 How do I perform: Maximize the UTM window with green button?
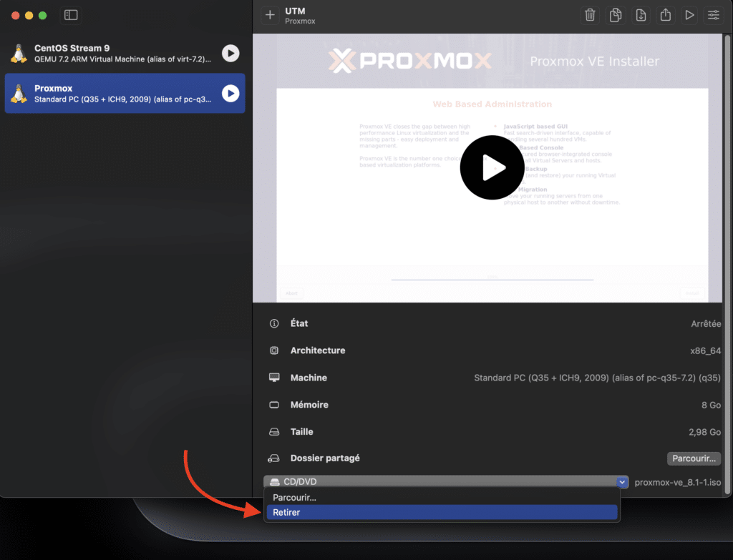click(x=42, y=16)
